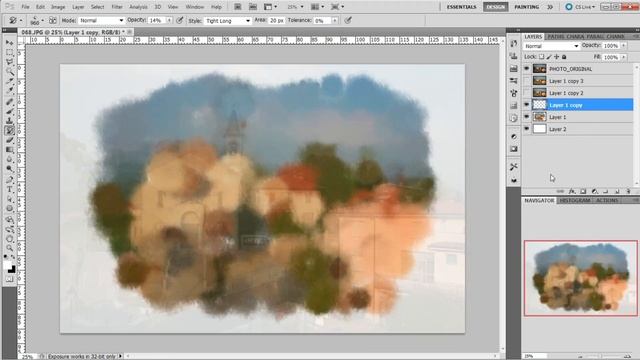Hide the Layer 2 layer
This screenshot has width=640, height=360.
pyautogui.click(x=527, y=129)
